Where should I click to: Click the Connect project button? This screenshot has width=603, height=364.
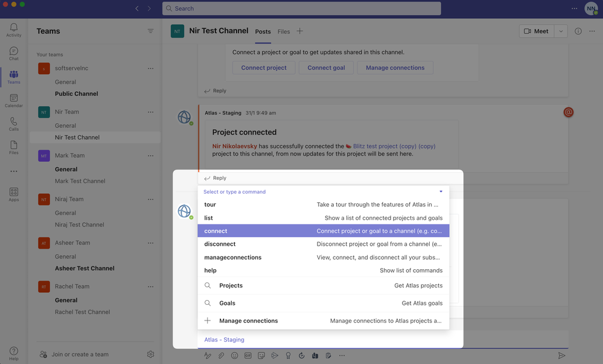pyautogui.click(x=264, y=68)
